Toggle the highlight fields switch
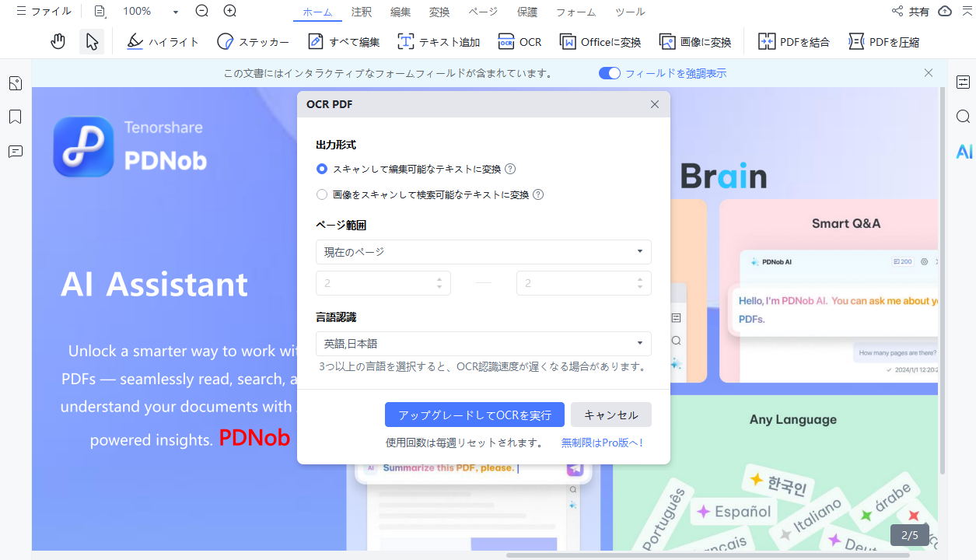The width and height of the screenshot is (976, 560). click(x=610, y=73)
